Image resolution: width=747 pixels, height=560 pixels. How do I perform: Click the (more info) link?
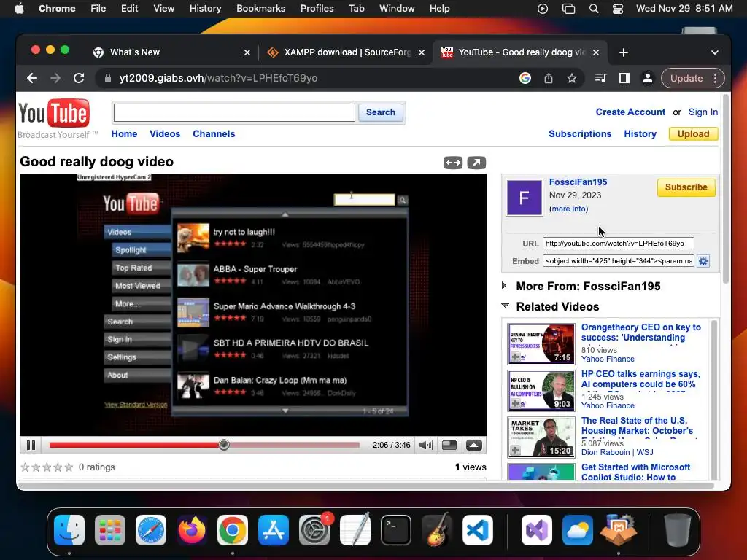(x=568, y=209)
